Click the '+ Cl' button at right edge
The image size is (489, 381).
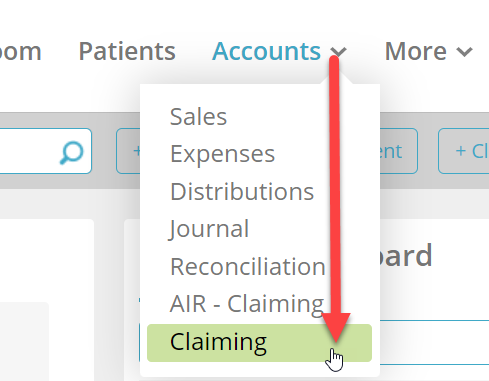pos(464,151)
